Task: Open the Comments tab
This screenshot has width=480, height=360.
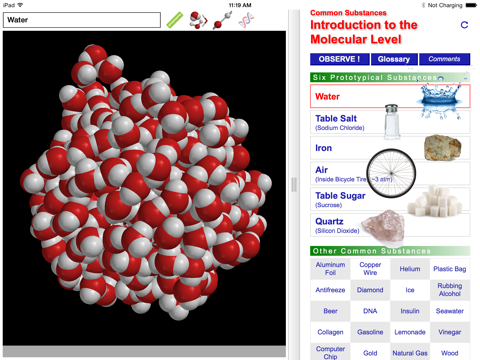Action: pos(445,59)
